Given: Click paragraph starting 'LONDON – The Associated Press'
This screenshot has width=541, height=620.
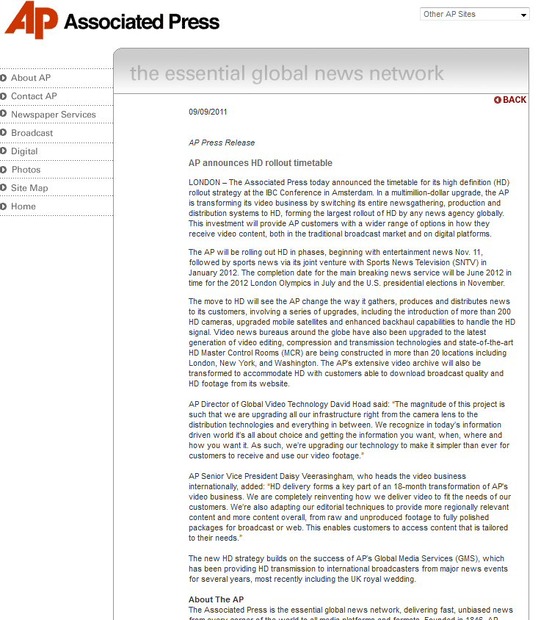Looking at the screenshot, I should coord(349,208).
